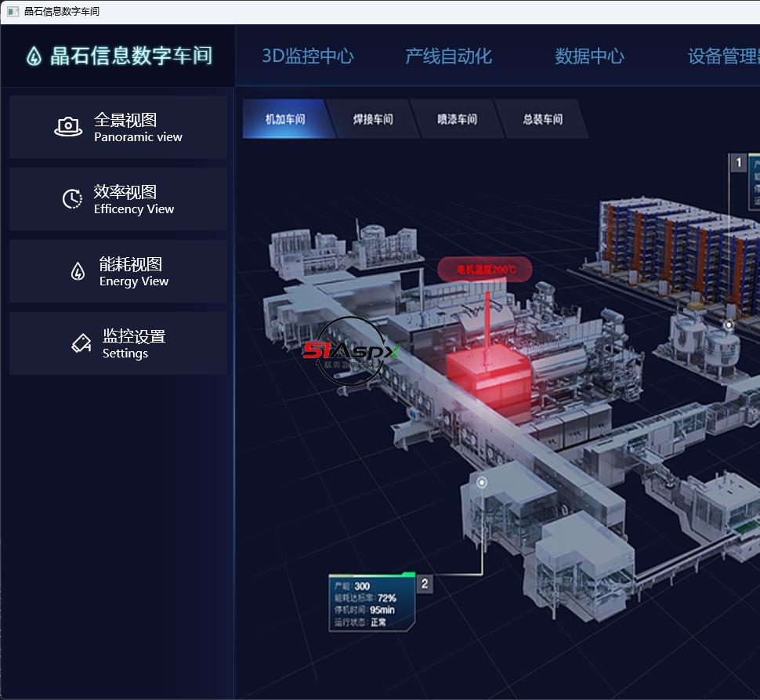This screenshot has height=700, width=760.
Task: Select the 机加车间 workshop tab
Action: [x=285, y=119]
